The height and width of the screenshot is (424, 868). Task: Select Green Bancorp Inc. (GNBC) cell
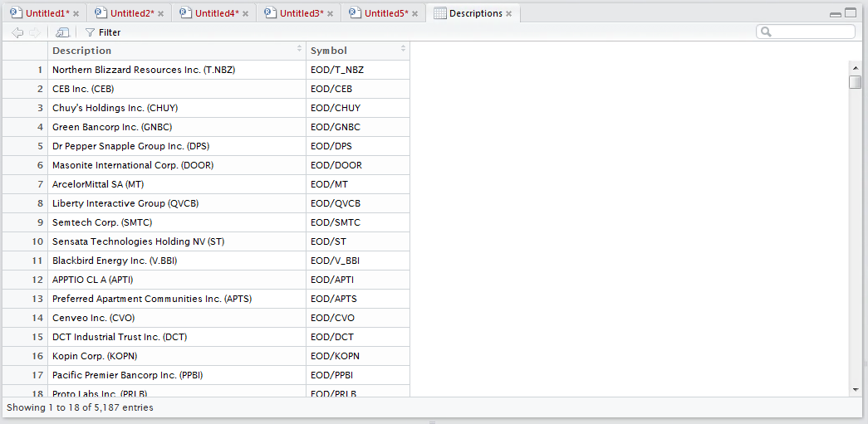coord(177,127)
